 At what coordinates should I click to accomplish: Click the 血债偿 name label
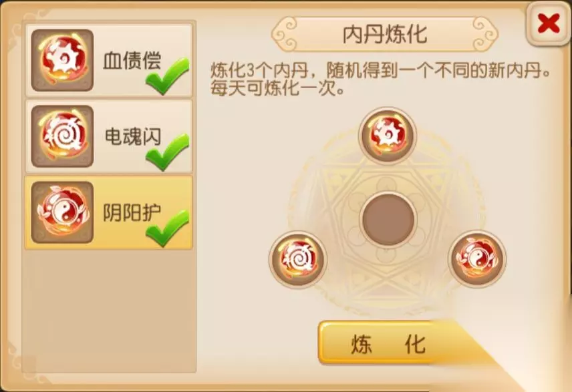coord(132,60)
